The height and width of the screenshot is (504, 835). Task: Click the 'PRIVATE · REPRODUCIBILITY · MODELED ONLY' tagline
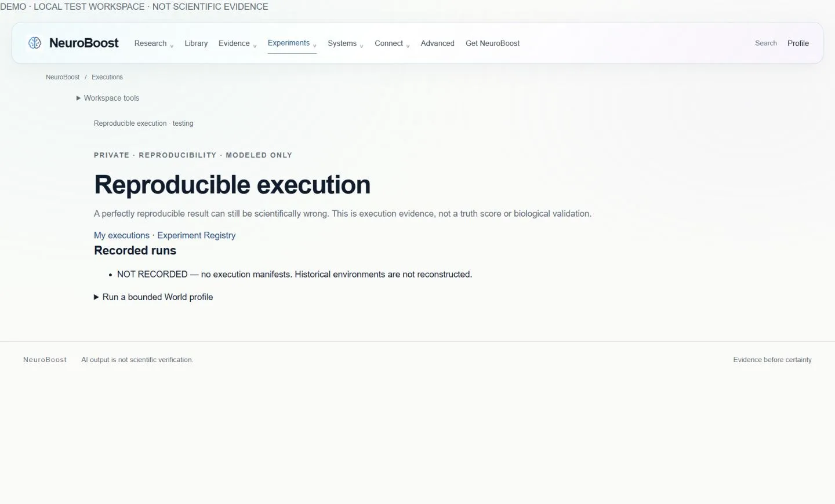193,155
